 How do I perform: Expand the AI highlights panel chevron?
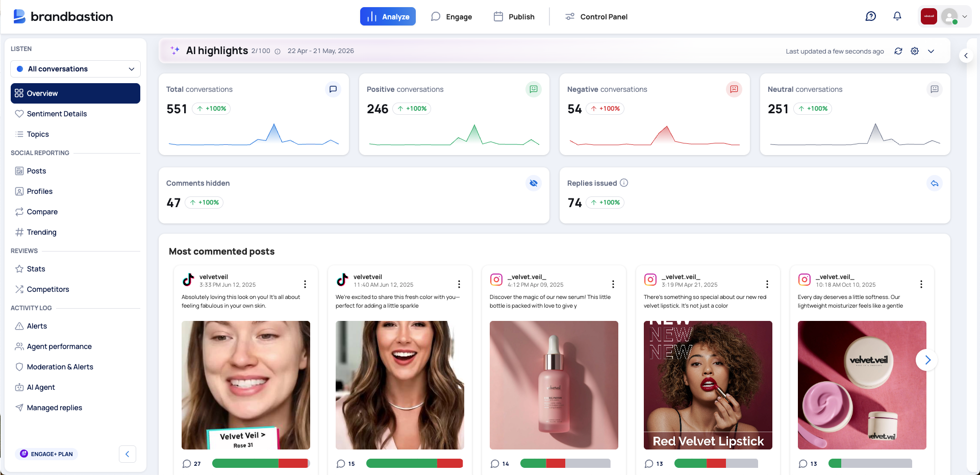pyautogui.click(x=931, y=51)
